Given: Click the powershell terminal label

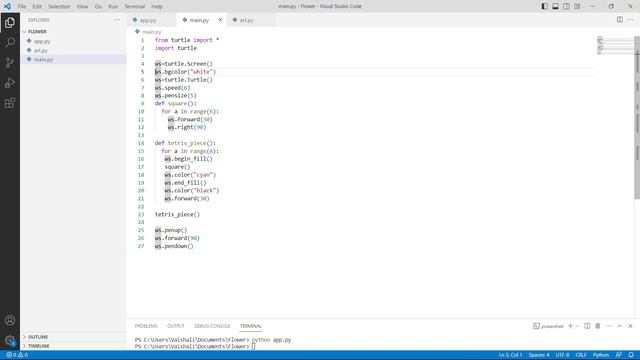Looking at the screenshot, I should (548, 326).
